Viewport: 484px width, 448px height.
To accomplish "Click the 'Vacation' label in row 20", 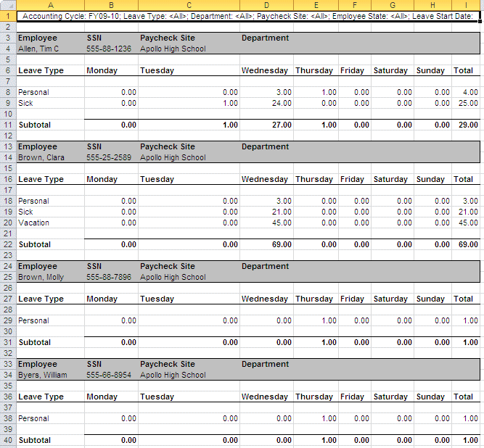I will (x=33, y=223).
